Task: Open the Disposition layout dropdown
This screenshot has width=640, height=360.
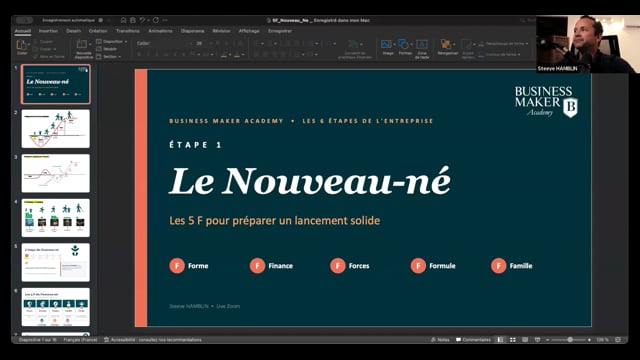Action: pos(111,42)
